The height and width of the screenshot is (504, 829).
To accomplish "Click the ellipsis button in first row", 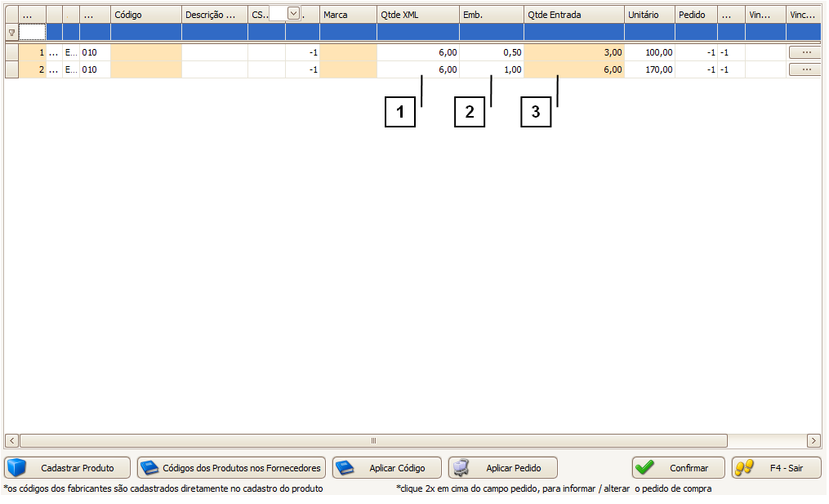I will tap(805, 52).
